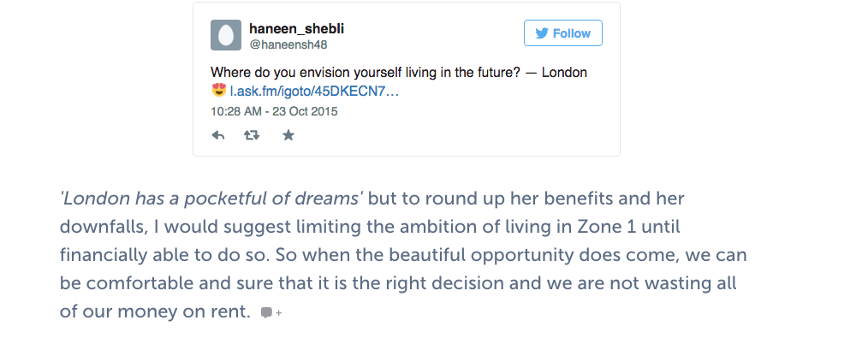Click the italic quote 'London has a pocketful of dreams'
868x344 pixels.
coord(211,199)
